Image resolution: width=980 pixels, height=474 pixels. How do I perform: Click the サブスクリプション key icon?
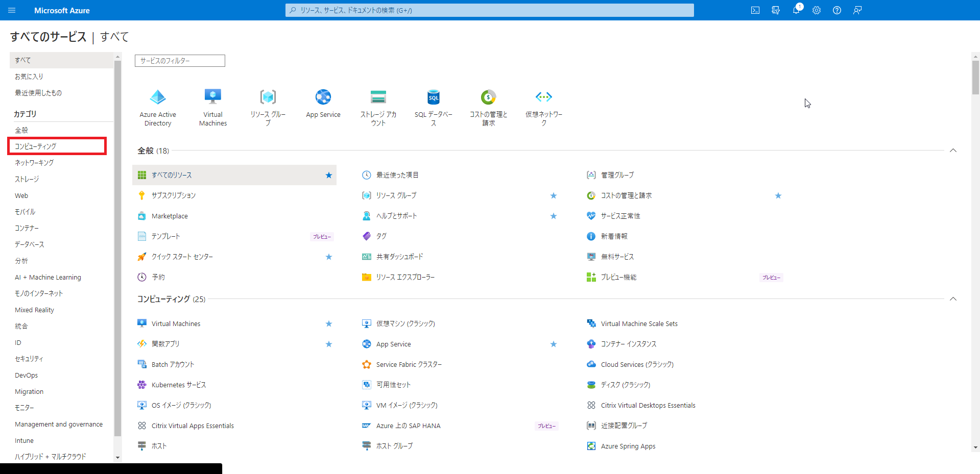click(x=142, y=195)
